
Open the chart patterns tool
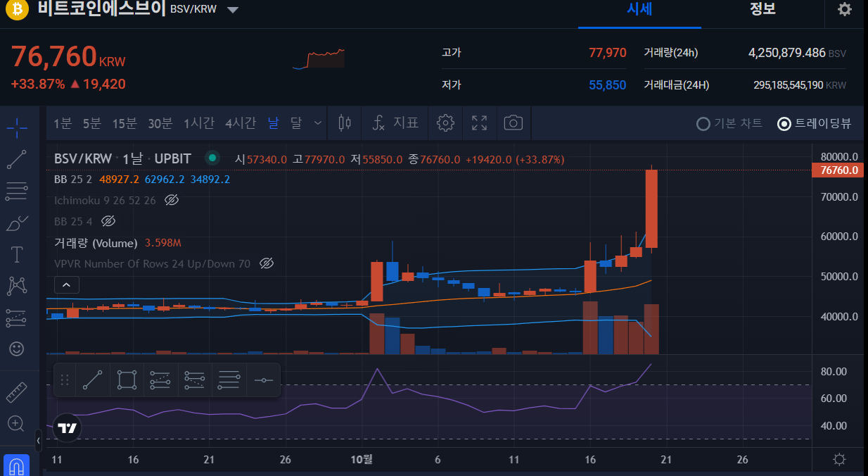click(17, 286)
